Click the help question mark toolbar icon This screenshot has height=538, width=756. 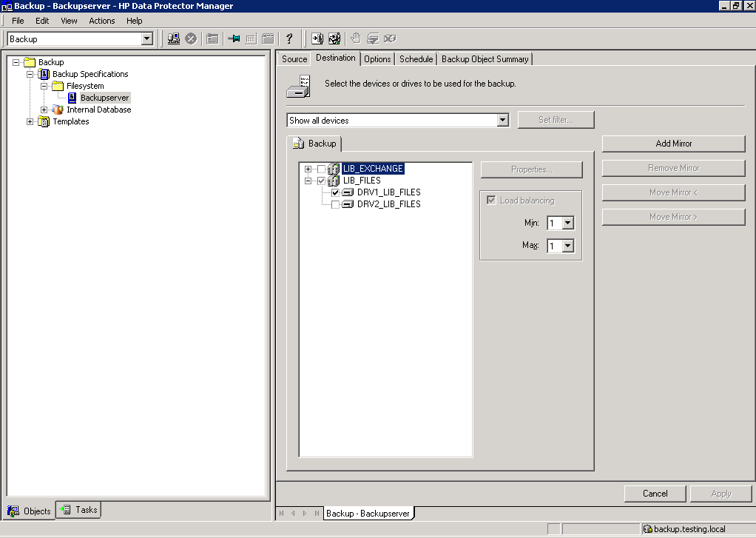pyautogui.click(x=289, y=38)
